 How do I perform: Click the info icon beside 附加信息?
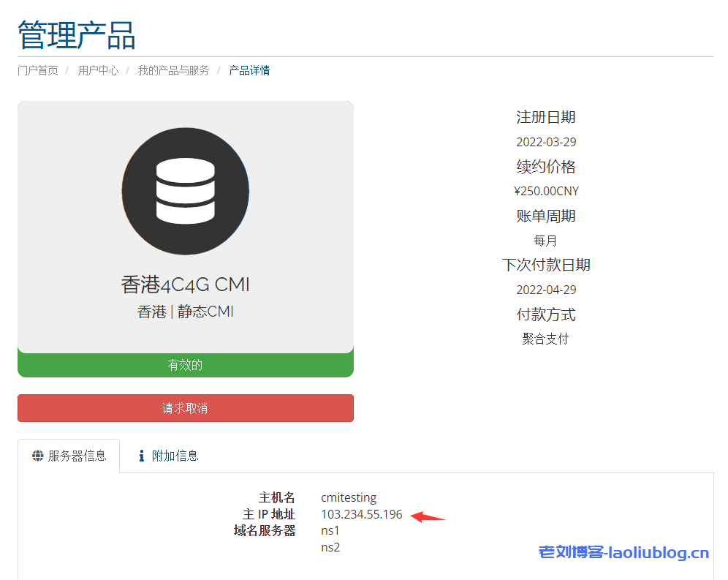pos(140,455)
